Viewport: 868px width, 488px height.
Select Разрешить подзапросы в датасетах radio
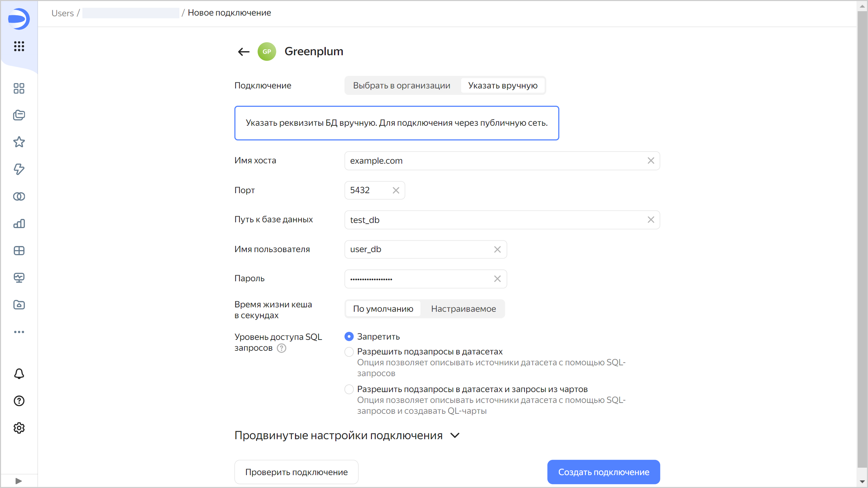(x=349, y=352)
